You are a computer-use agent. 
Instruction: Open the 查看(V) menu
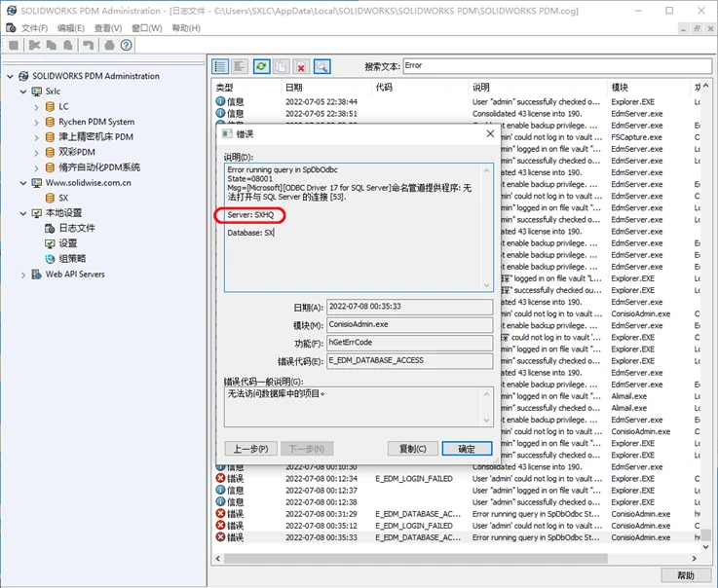108,28
